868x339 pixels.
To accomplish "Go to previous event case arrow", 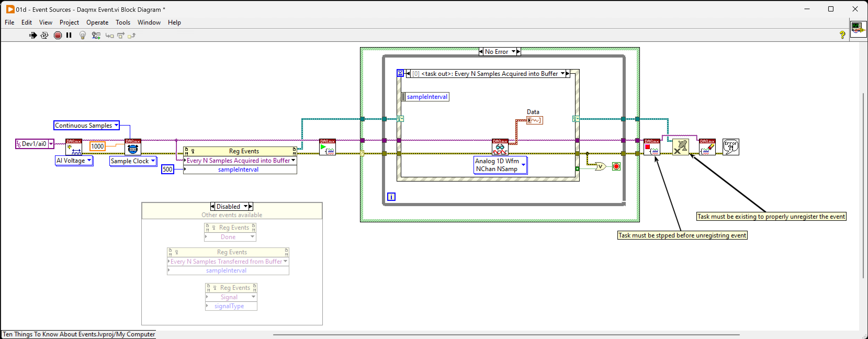I will (x=408, y=74).
